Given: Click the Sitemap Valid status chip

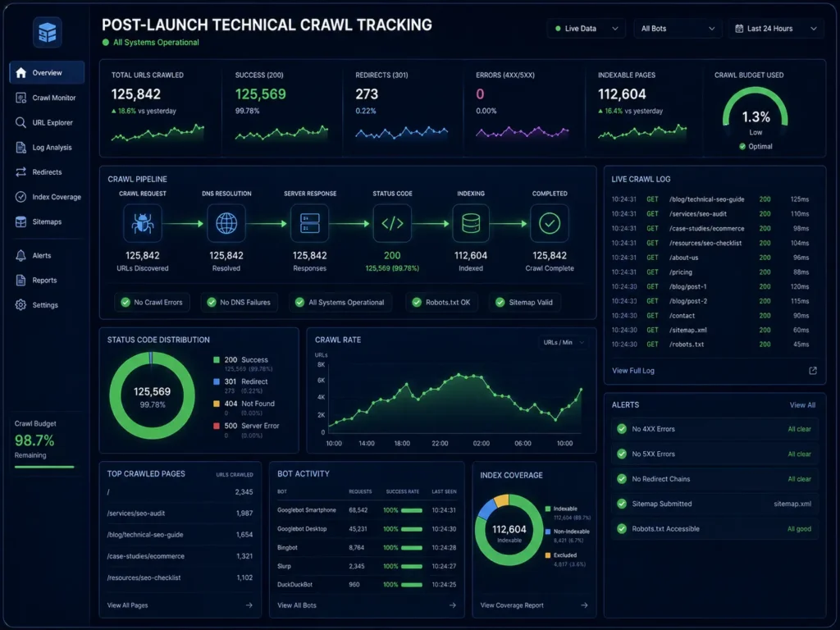Looking at the screenshot, I should click(x=524, y=303).
